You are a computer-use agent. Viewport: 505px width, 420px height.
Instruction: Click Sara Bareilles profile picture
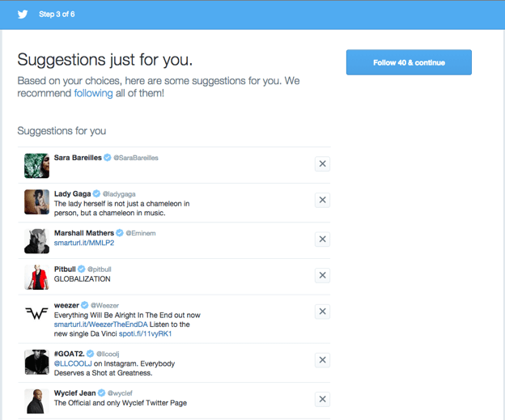(36, 165)
